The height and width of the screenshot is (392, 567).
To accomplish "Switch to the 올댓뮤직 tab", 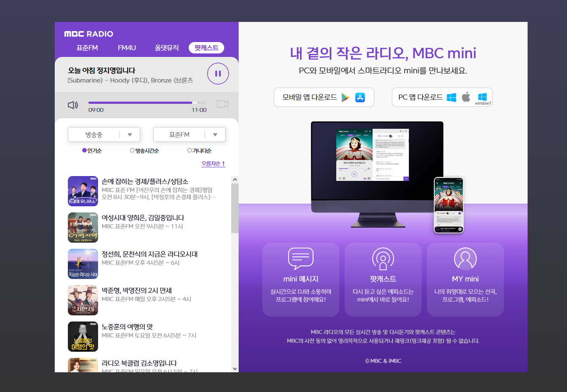I will coord(167,48).
